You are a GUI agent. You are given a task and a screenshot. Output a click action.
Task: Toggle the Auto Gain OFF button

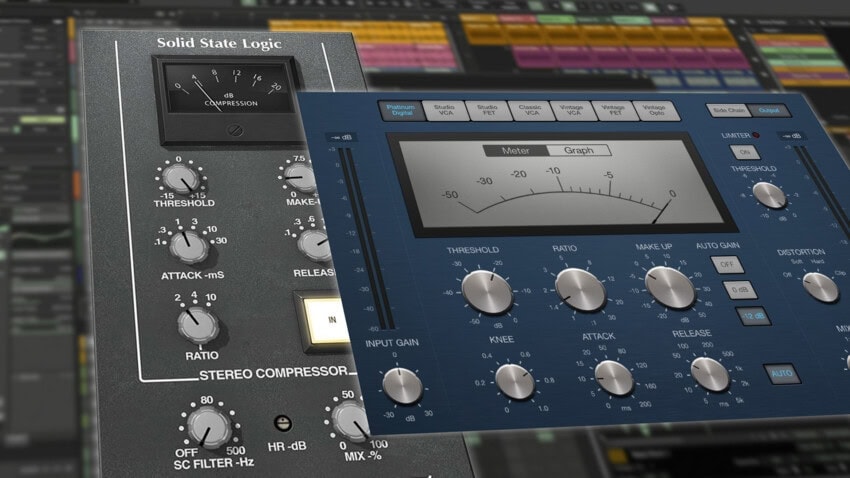(727, 264)
